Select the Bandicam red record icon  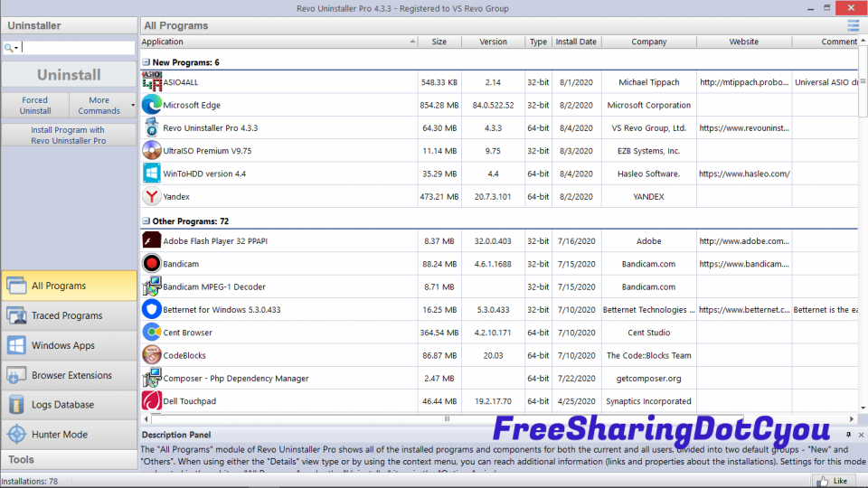(152, 264)
